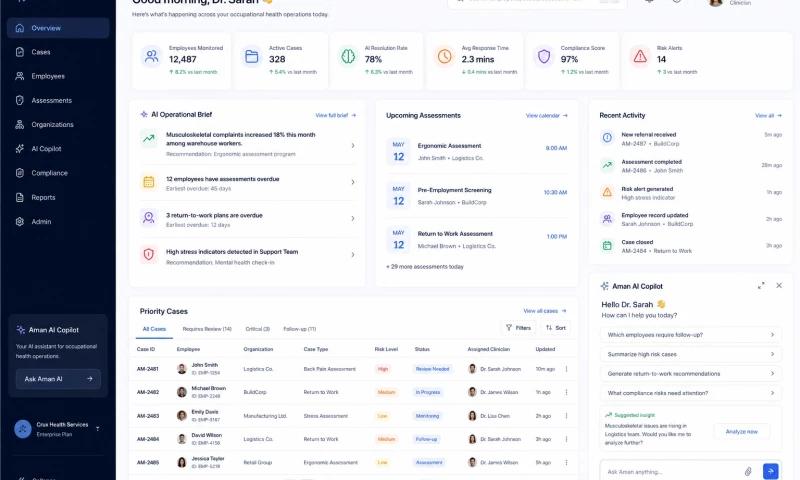Switch to the Requires Review (14) tab
800x480 pixels.
[207, 329]
